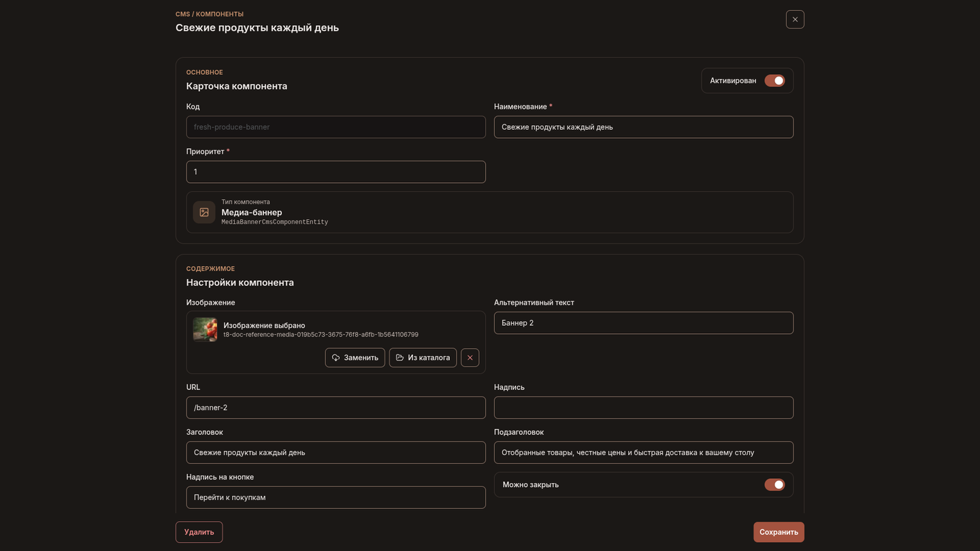980x551 pixels.
Task: Toggle the Активирован switch
Action: [774, 81]
